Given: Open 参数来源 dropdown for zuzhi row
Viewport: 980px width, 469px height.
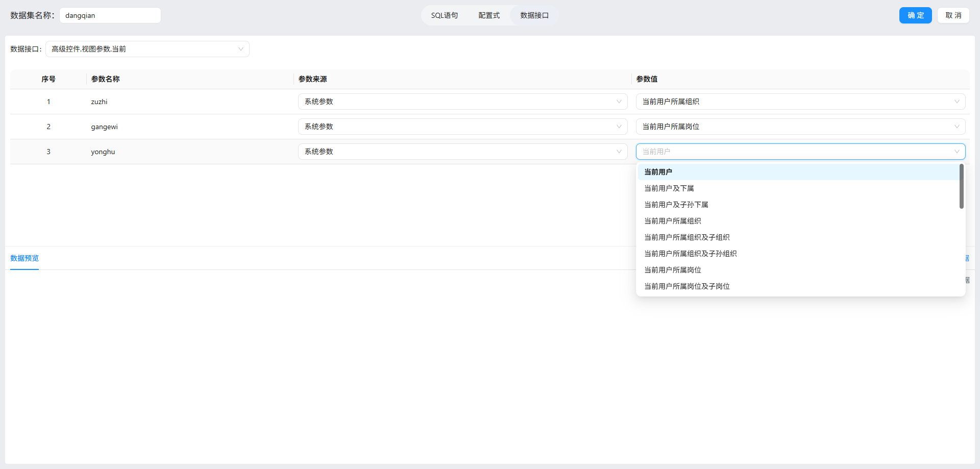Looking at the screenshot, I should click(462, 102).
